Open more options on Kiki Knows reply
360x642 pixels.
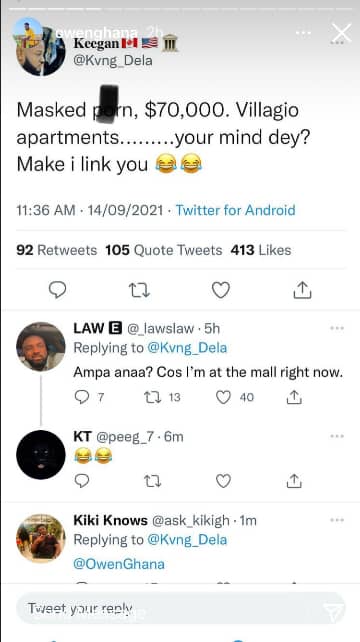click(337, 520)
